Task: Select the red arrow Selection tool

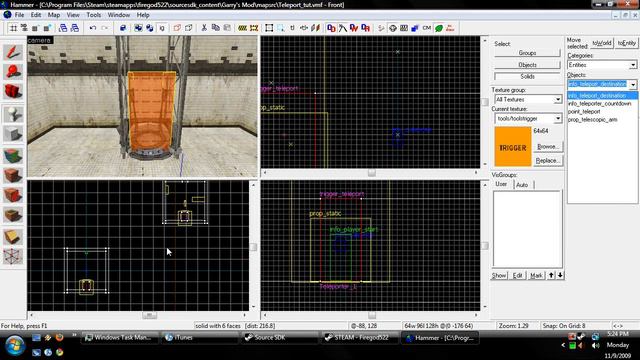Action: click(x=13, y=52)
